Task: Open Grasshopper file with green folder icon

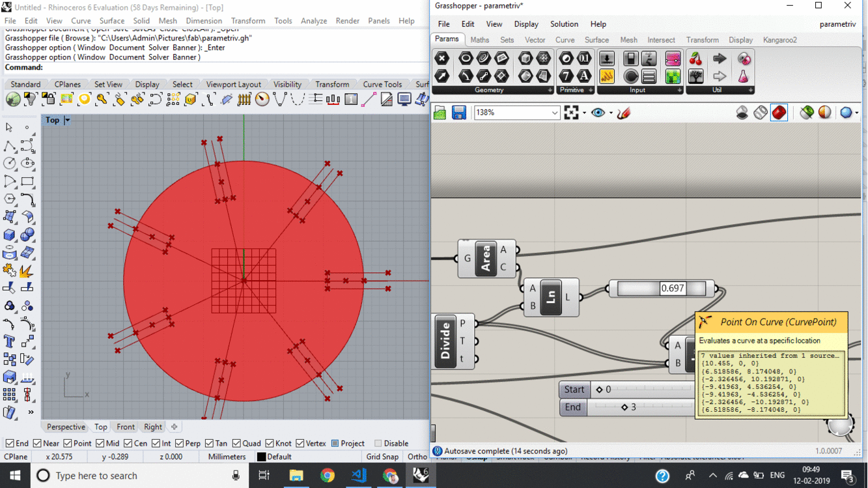Action: click(440, 113)
